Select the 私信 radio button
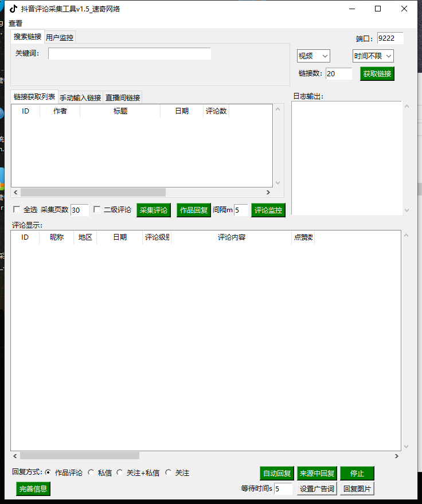 (91, 473)
